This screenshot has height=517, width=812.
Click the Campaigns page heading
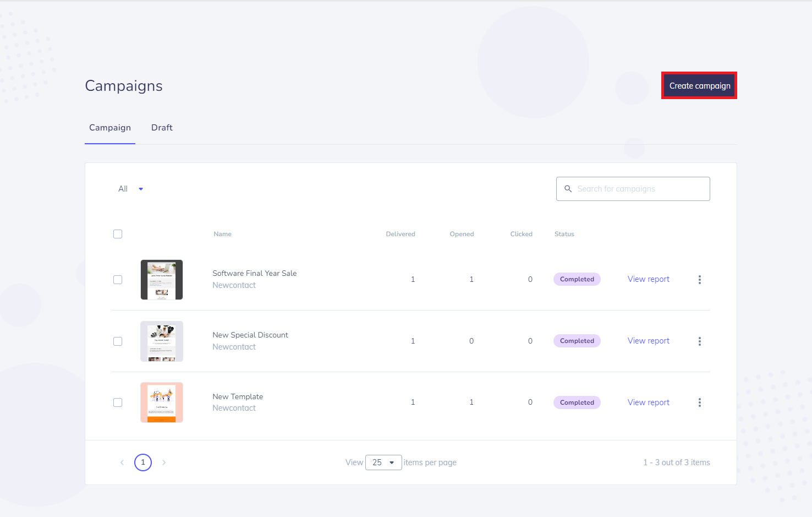pos(124,86)
